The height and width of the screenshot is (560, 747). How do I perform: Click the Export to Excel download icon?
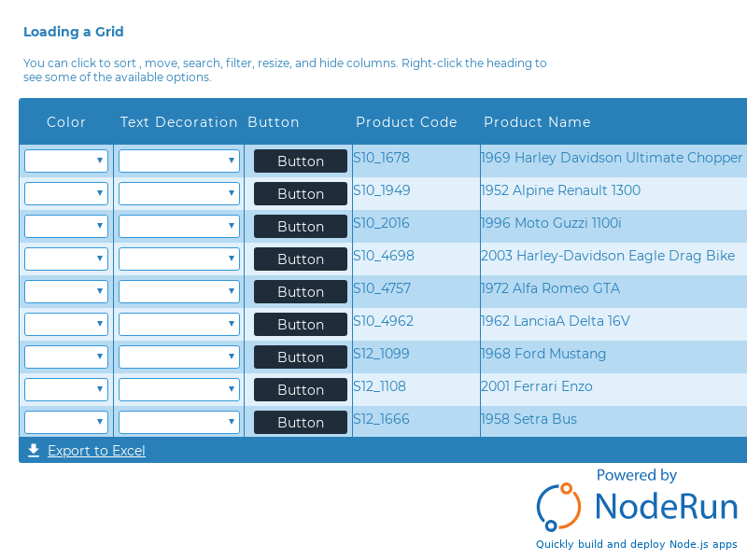[34, 451]
